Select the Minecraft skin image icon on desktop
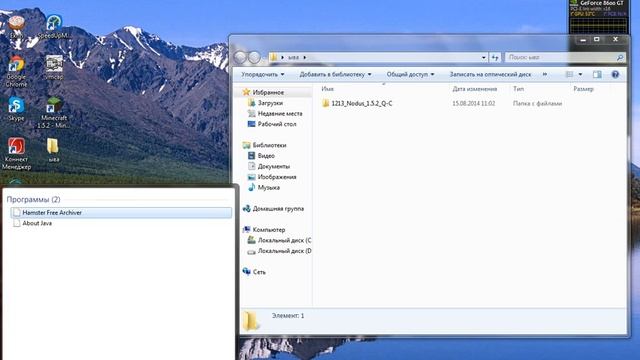 54,67
